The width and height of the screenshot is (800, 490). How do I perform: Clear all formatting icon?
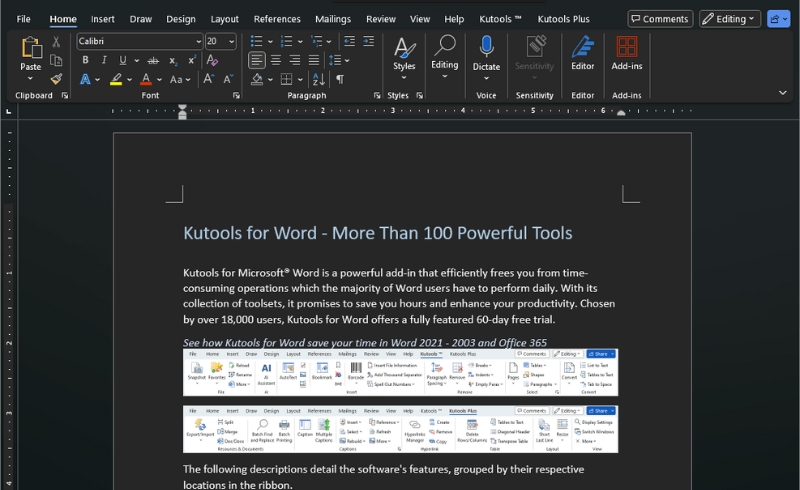(x=212, y=60)
